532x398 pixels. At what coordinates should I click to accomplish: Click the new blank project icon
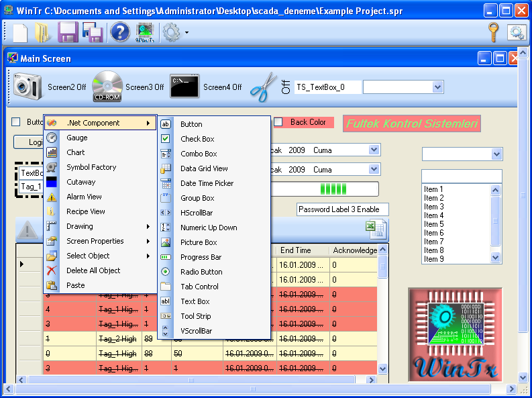coord(21,32)
